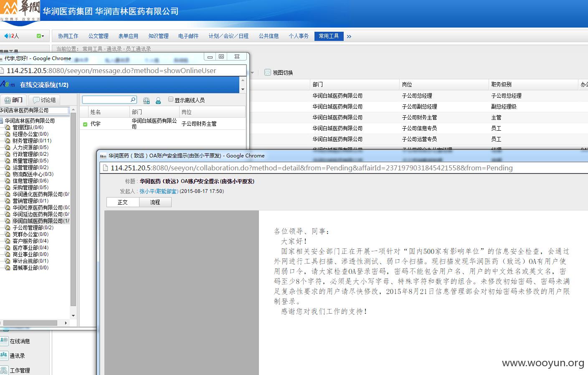Open the 公共信息 menu
Screen dimensions: 588x375
click(269, 36)
